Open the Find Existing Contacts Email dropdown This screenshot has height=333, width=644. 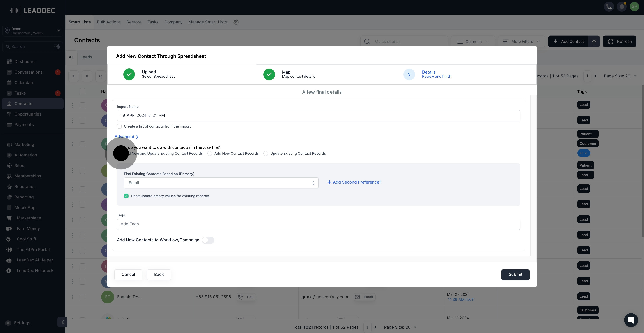coord(221,183)
